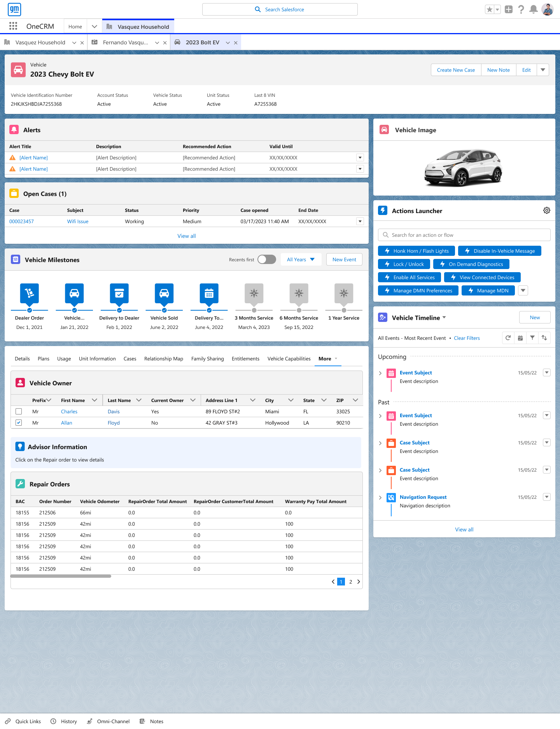Open the All Years dropdown
This screenshot has height=729, width=560.
point(301,259)
